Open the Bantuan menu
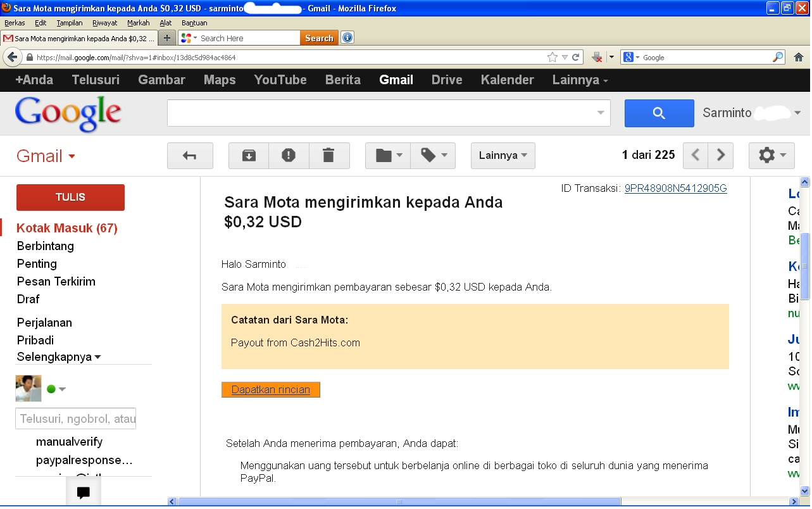This screenshot has width=812, height=509. [194, 23]
